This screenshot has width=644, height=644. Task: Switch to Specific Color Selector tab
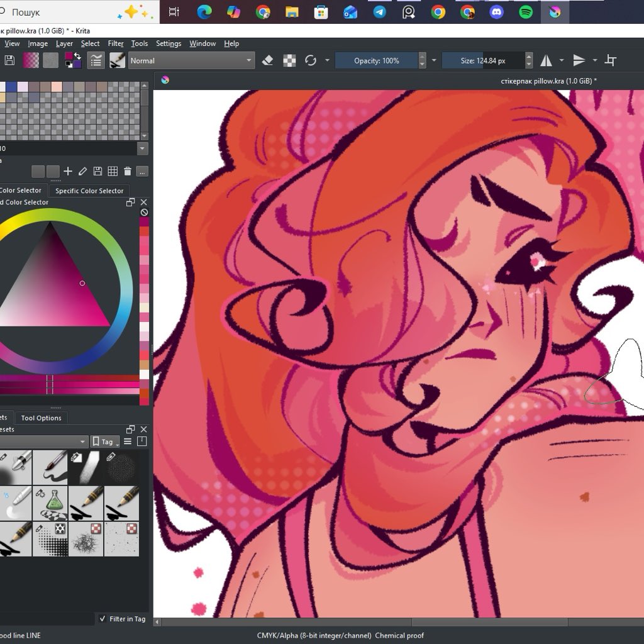(x=89, y=191)
